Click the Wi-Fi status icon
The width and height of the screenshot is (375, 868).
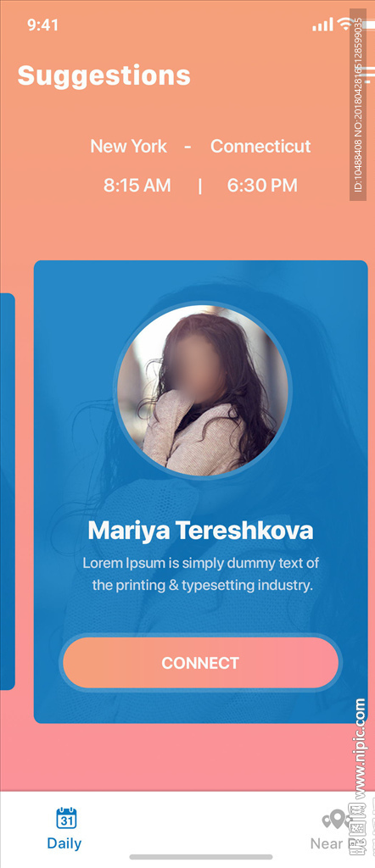[347, 24]
